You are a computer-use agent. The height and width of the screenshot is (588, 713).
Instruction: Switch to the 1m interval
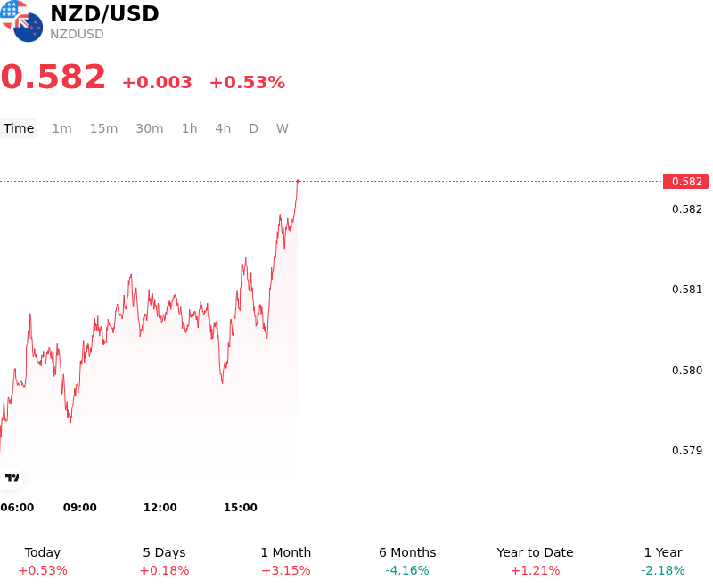61,128
